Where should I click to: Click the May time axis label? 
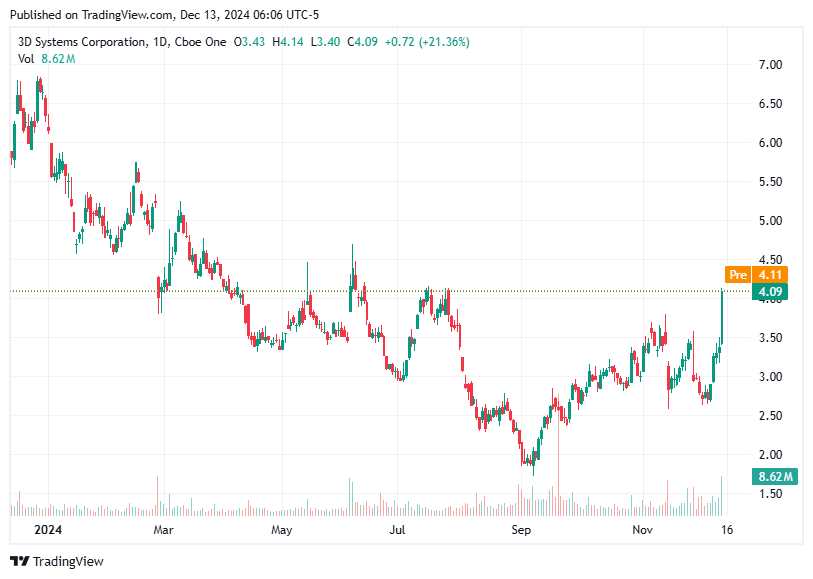point(282,530)
